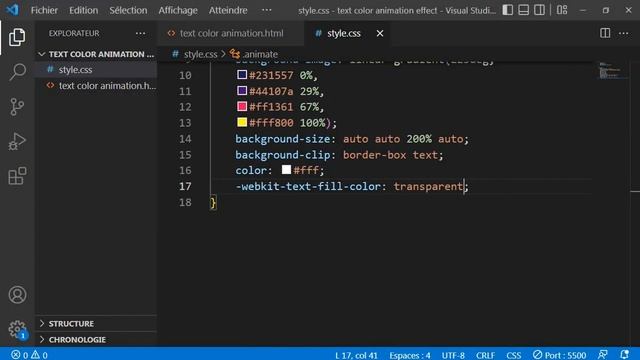Click the errors and warnings status indicator

click(29, 355)
